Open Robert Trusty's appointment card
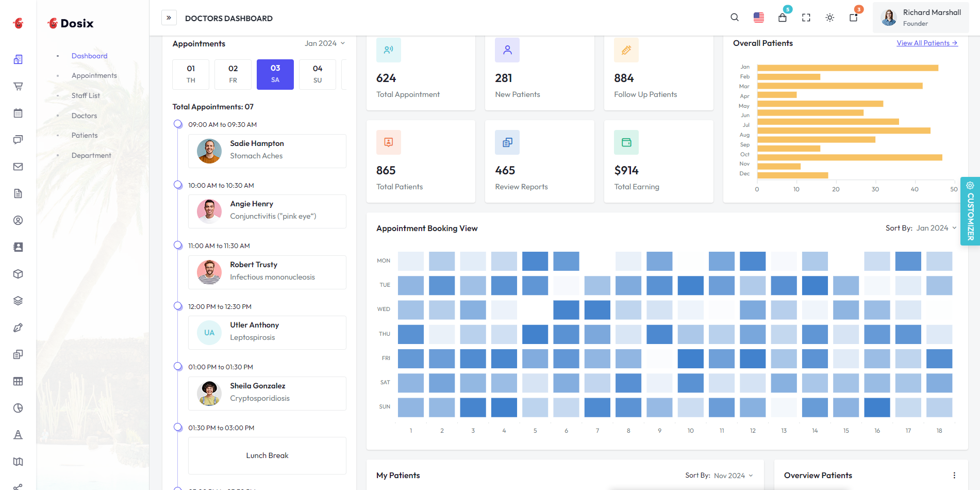Image resolution: width=980 pixels, height=490 pixels. point(267,272)
